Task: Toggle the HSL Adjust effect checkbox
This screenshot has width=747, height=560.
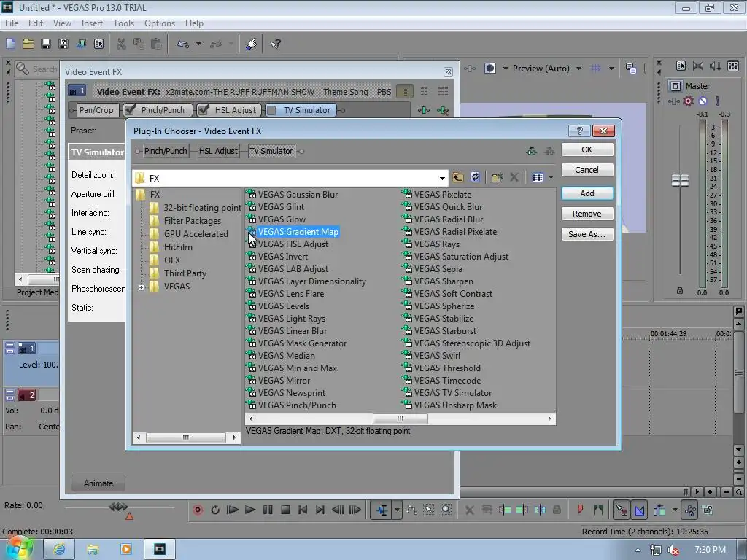Action: point(203,110)
